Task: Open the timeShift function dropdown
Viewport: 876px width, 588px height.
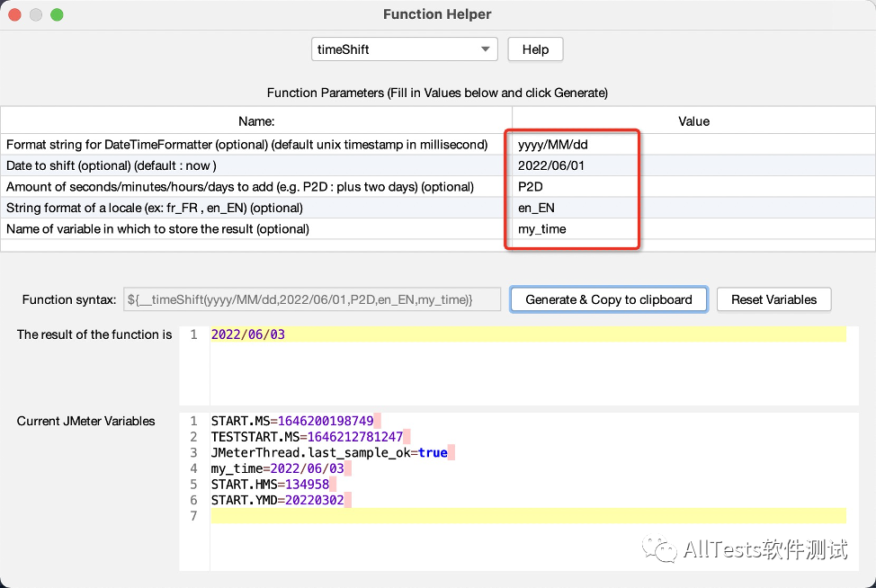Action: click(x=404, y=49)
